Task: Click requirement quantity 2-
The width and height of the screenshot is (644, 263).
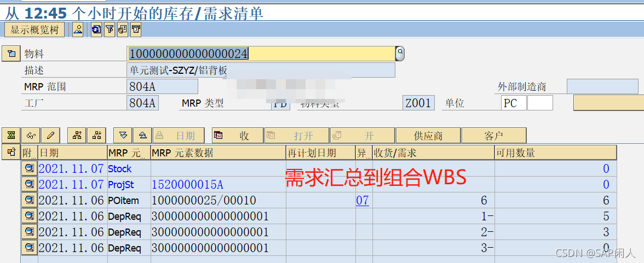Action: [x=486, y=232]
